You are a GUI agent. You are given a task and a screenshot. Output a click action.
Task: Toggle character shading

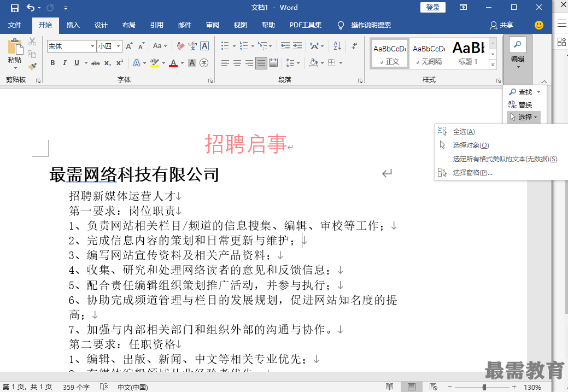click(x=192, y=63)
